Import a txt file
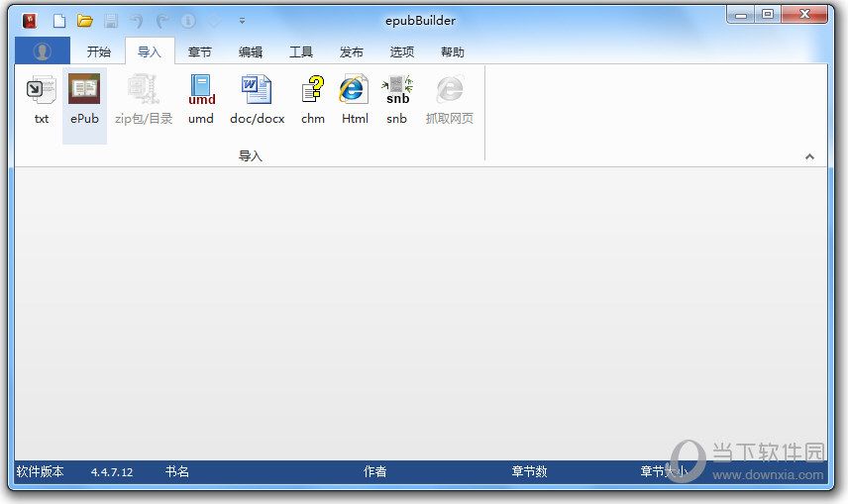The width and height of the screenshot is (848, 504). coord(41,102)
